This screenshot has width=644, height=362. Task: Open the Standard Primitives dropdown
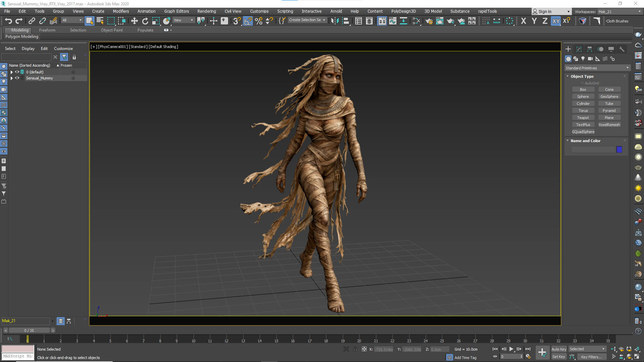[597, 68]
